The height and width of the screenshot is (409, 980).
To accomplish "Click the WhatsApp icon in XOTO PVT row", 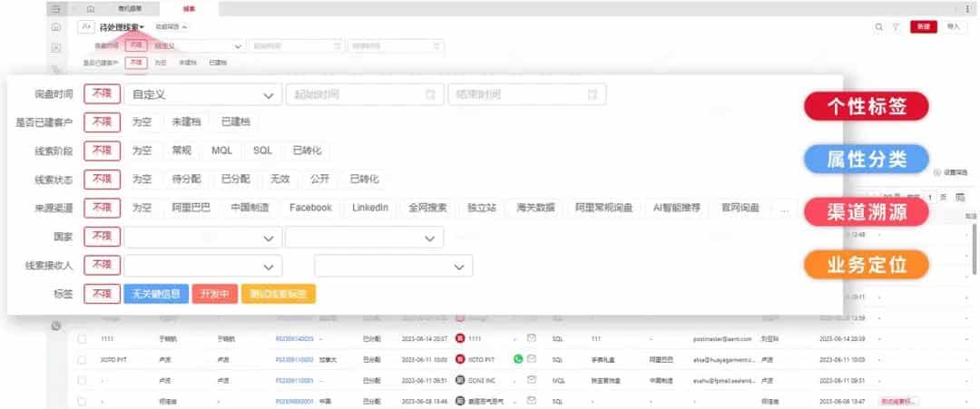I will (518, 359).
